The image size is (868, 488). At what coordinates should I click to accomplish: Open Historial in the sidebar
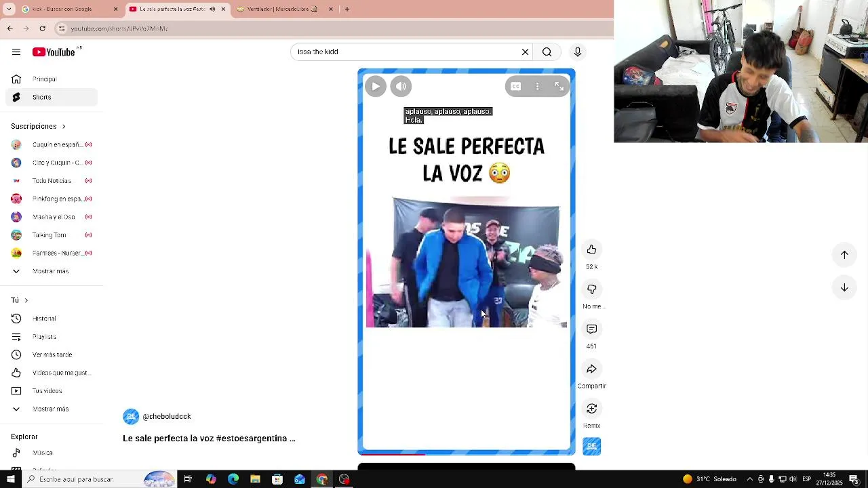coord(52,319)
